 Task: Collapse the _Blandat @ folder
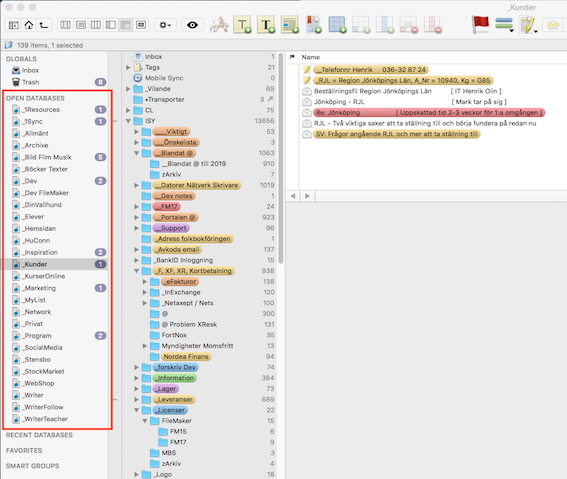(x=136, y=153)
